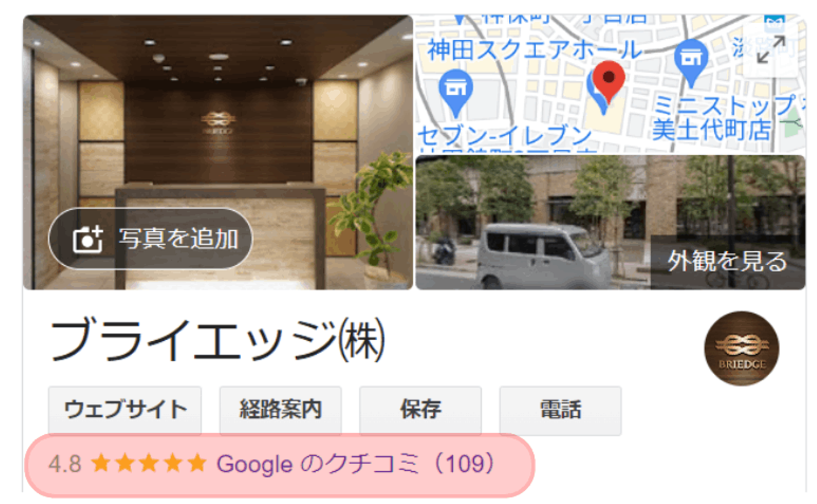Open the Google のクチコミ (109) link
Screen dimensions: 817x504
pos(356,464)
